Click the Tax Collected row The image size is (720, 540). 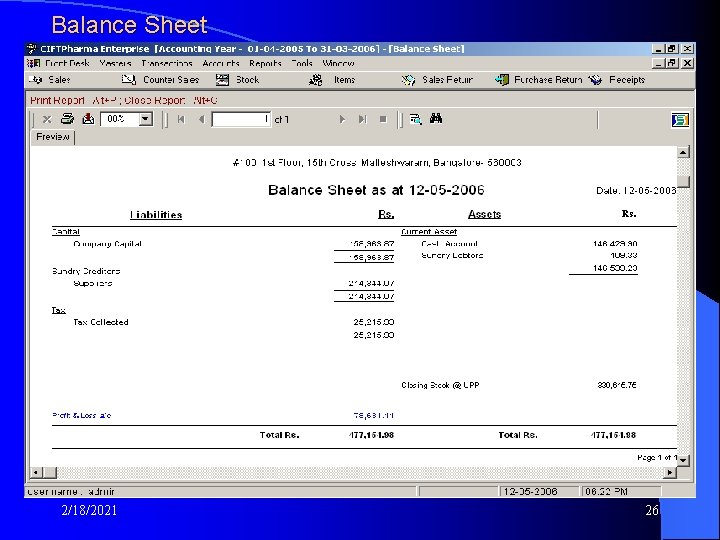tap(101, 322)
